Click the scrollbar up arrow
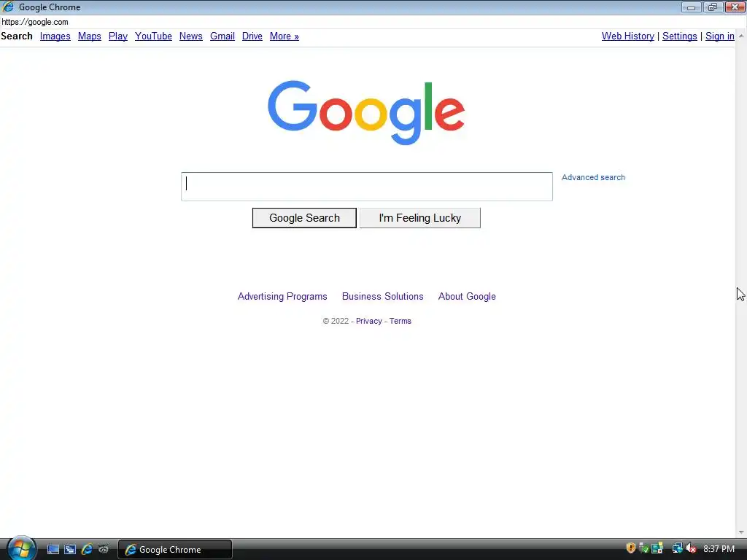Screen dimensions: 747x560 [x=741, y=36]
